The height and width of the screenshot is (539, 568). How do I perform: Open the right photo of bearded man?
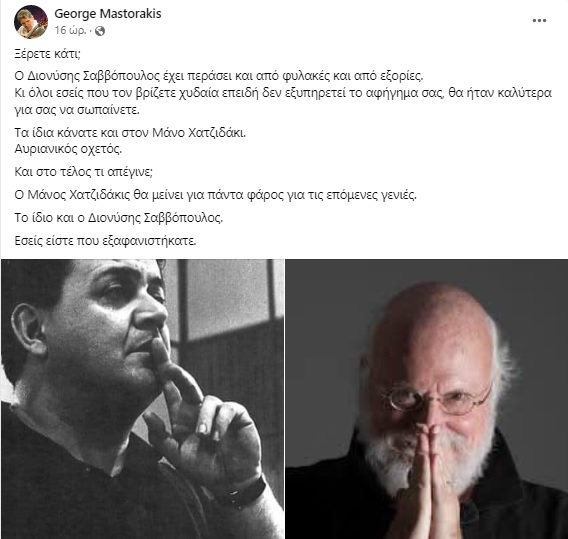pos(427,399)
